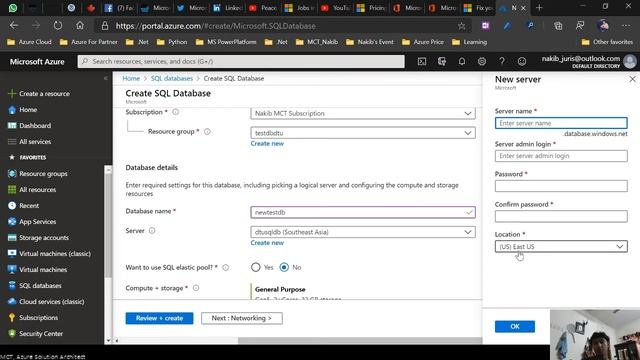Click Create new under Resource group
This screenshot has height=360, width=640.
pos(267,143)
